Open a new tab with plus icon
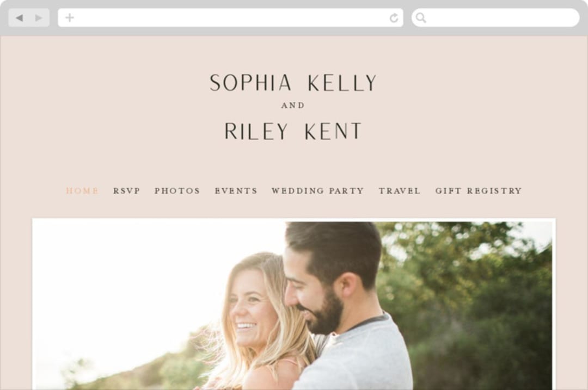The width and height of the screenshot is (588, 390). [70, 17]
